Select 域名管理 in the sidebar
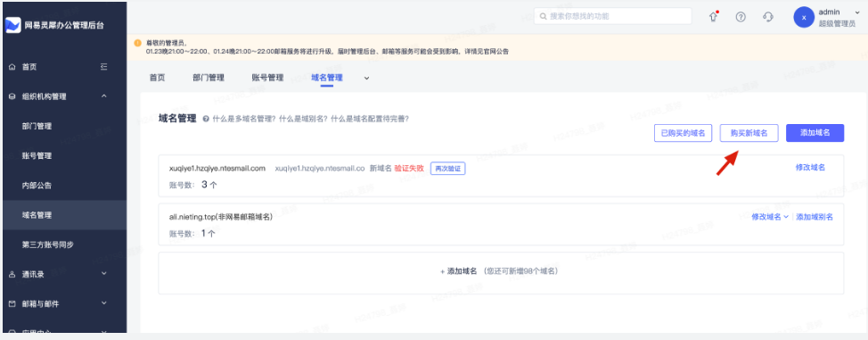 click(63, 215)
